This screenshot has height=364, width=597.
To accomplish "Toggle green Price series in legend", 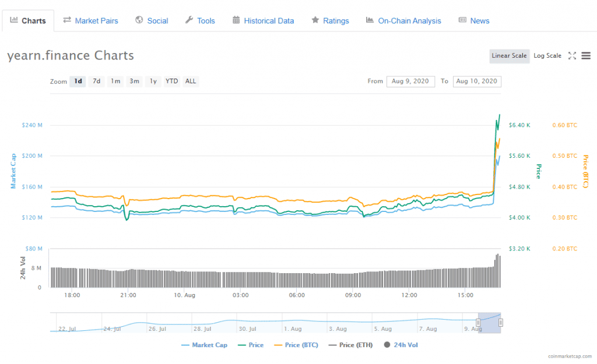I will 251,345.
